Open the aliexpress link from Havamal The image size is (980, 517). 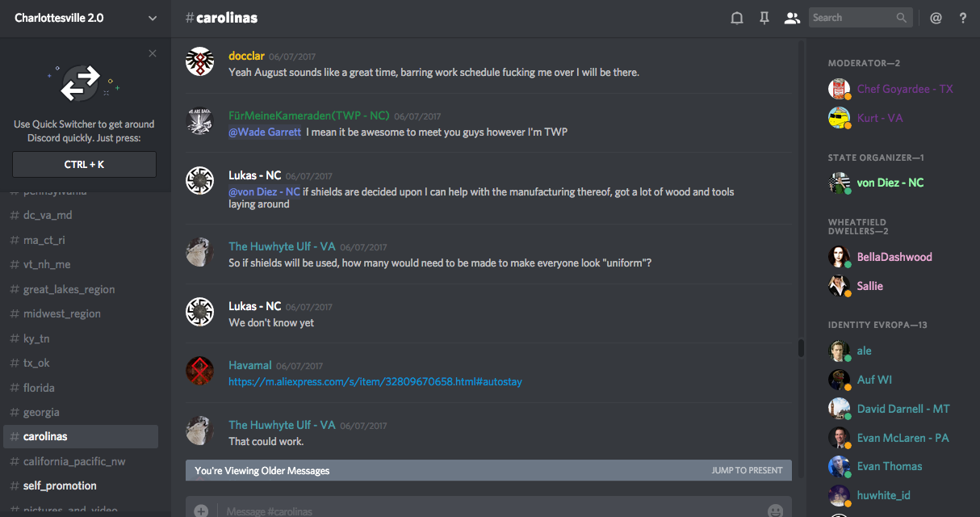(x=375, y=381)
